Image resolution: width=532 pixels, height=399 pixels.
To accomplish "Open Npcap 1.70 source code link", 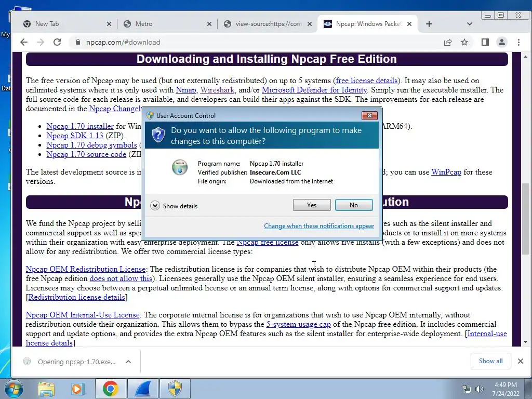I will [x=86, y=154].
